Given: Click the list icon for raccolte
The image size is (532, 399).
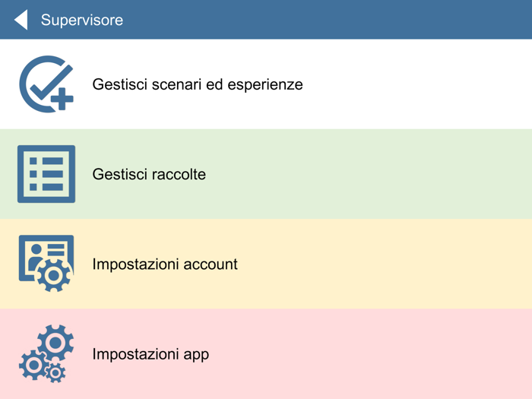Looking at the screenshot, I should pyautogui.click(x=46, y=174).
